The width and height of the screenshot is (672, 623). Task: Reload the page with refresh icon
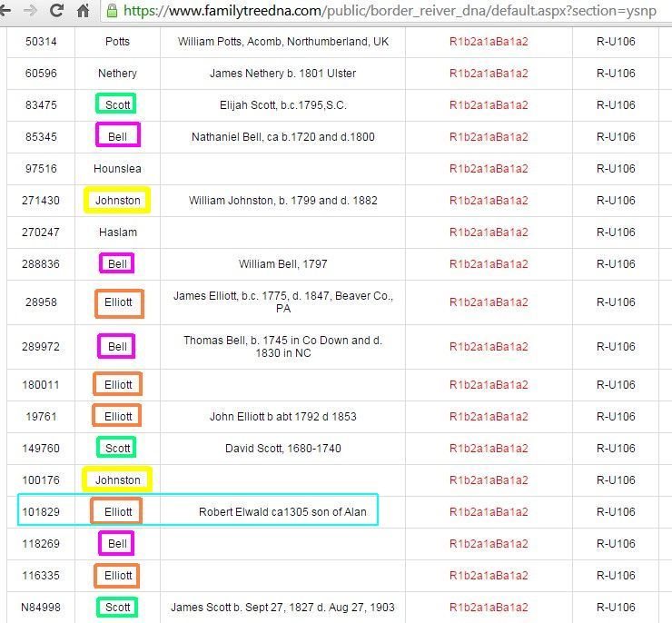coord(57,11)
